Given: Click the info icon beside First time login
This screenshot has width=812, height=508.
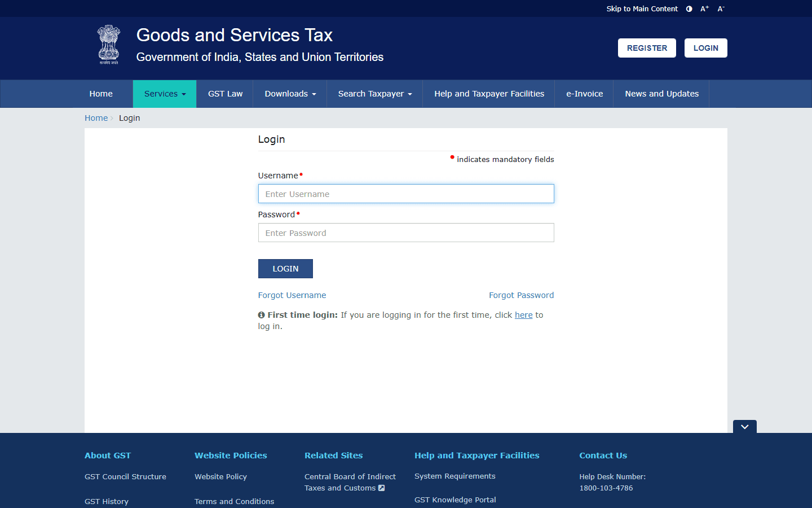Looking at the screenshot, I should click(x=262, y=315).
